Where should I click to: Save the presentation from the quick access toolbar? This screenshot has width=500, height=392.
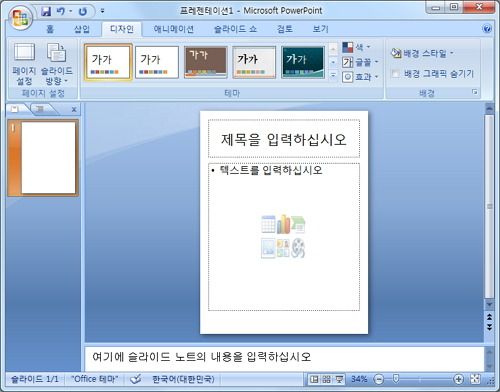click(46, 12)
